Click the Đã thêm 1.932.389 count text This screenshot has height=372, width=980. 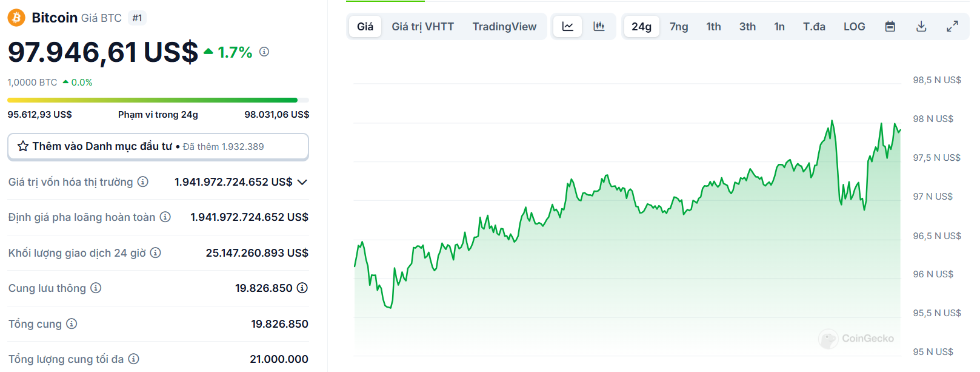224,147
